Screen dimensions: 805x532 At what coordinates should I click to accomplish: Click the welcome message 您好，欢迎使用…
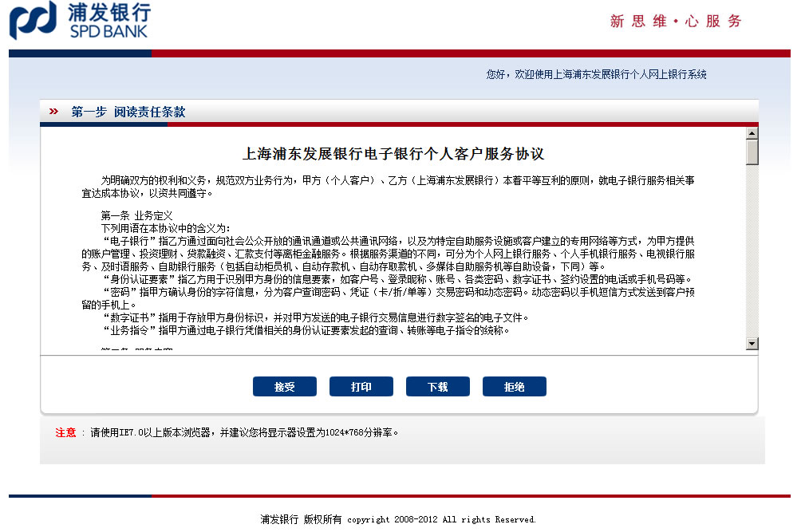[x=596, y=74]
